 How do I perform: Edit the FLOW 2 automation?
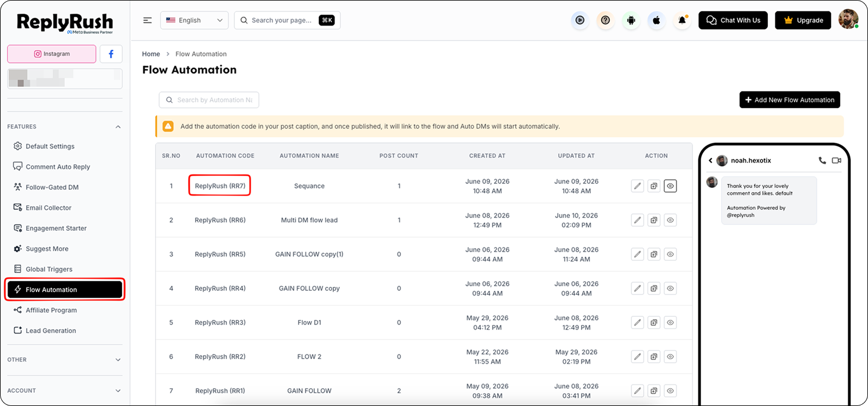pos(638,357)
